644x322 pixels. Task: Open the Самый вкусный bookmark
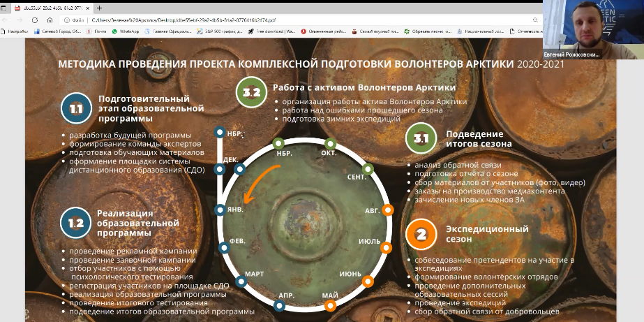(375, 31)
